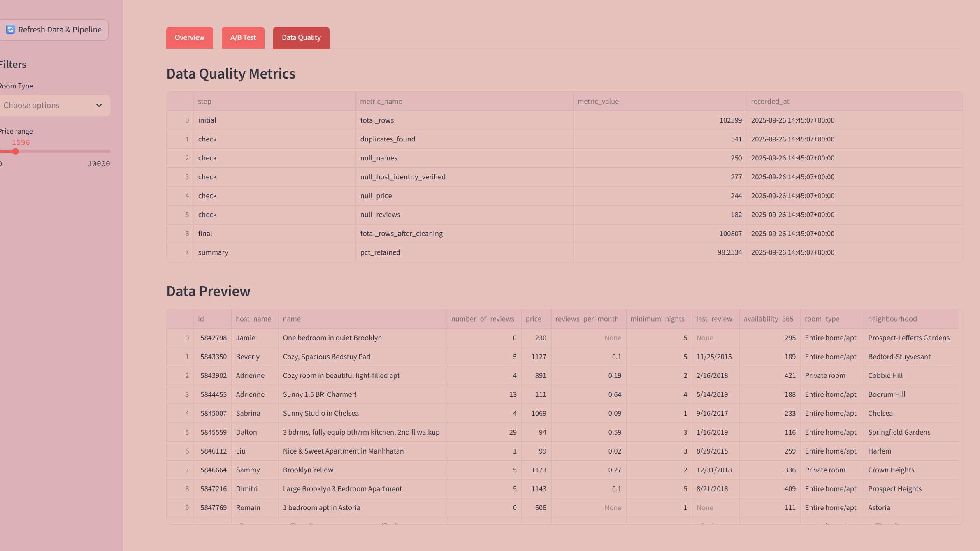Click null_host_identity_verified cell
This screenshot has height=551, width=980.
[x=464, y=177]
